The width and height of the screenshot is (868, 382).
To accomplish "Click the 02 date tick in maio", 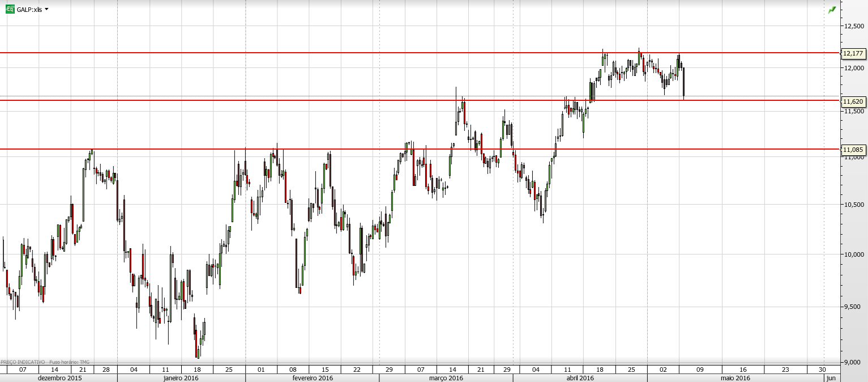I will (x=662, y=370).
